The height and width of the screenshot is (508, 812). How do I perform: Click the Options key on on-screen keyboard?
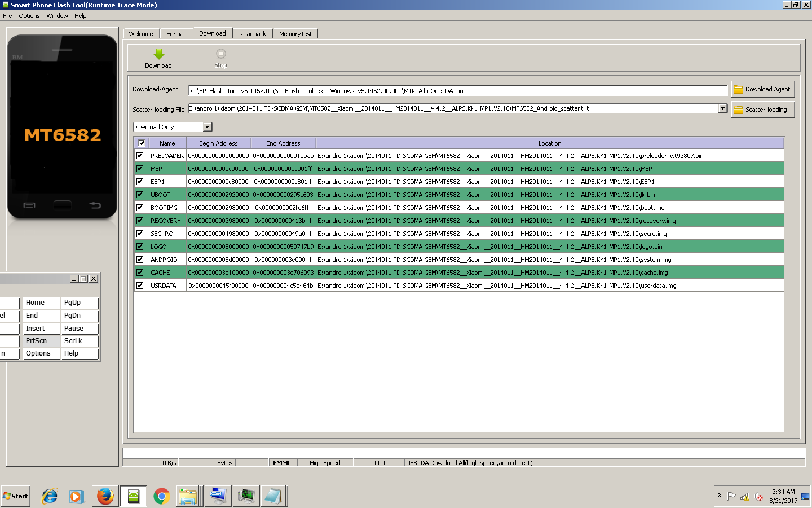pyautogui.click(x=41, y=353)
